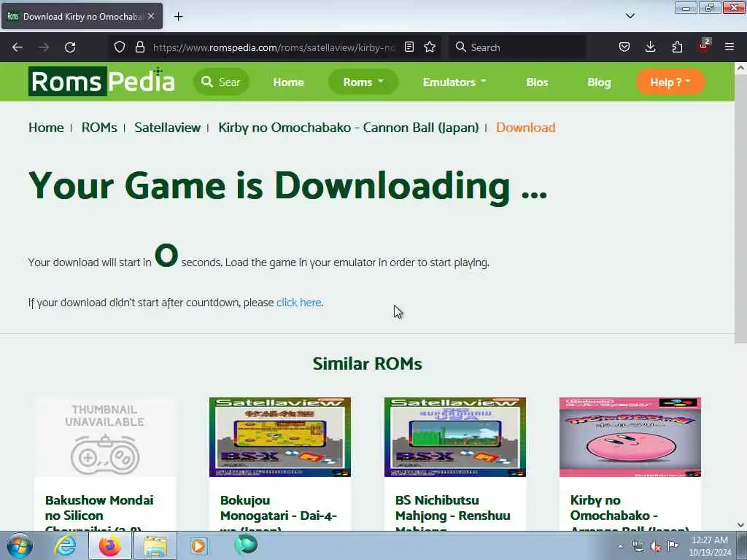Expand the list all tabs chevron

pos(630,16)
